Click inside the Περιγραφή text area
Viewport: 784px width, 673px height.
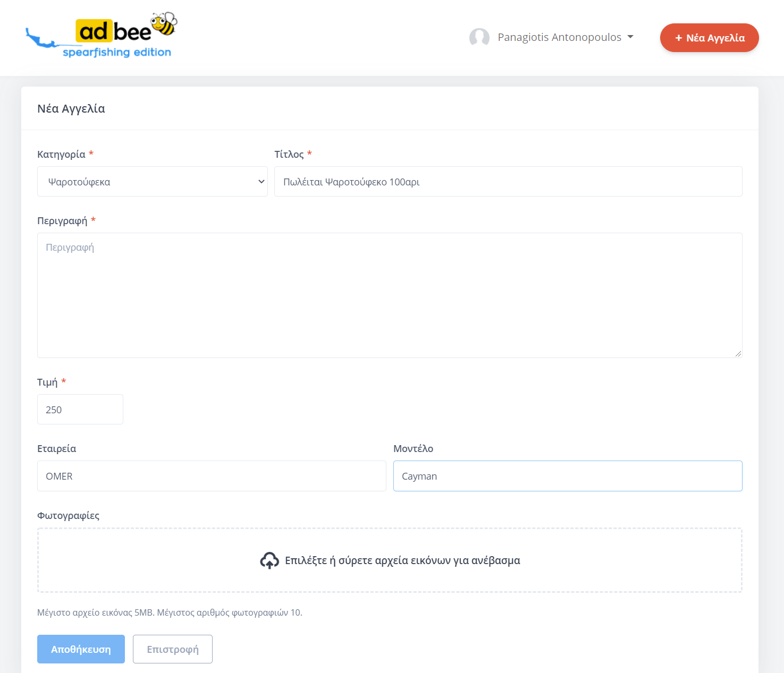point(389,295)
